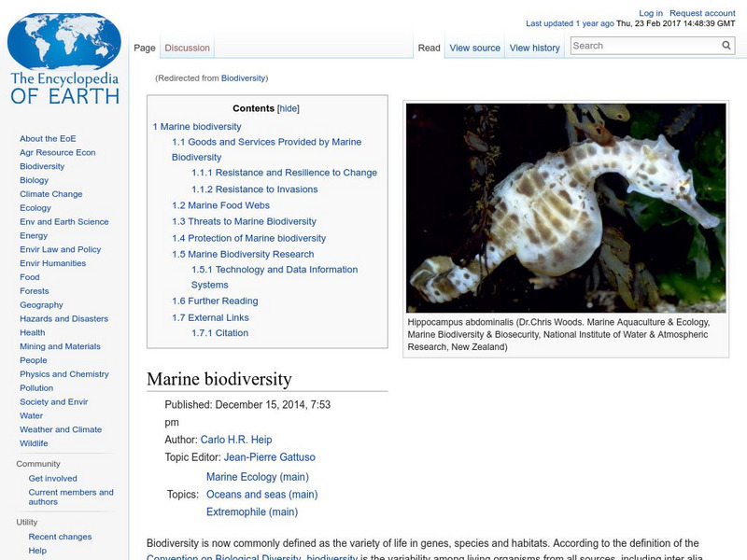Select the Page tab

tap(145, 47)
